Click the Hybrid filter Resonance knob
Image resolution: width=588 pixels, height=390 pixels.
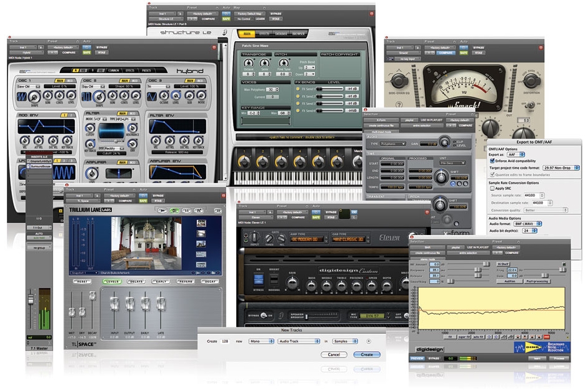click(x=132, y=127)
